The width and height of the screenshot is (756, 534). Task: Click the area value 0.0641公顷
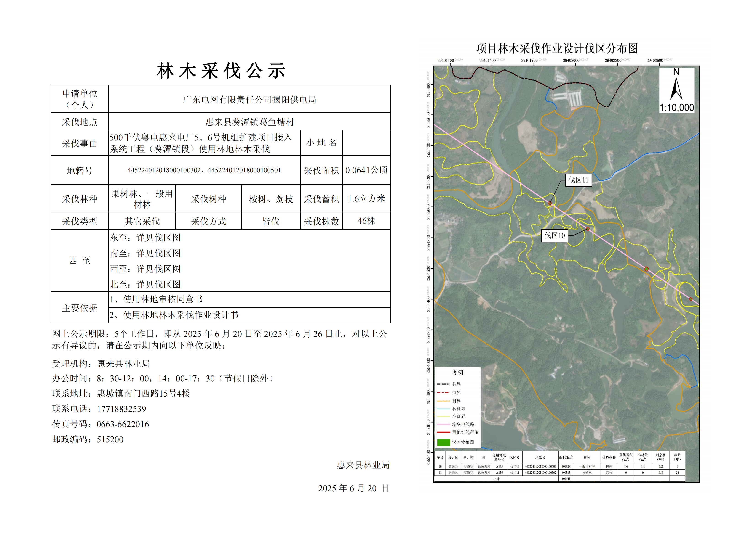366,170
